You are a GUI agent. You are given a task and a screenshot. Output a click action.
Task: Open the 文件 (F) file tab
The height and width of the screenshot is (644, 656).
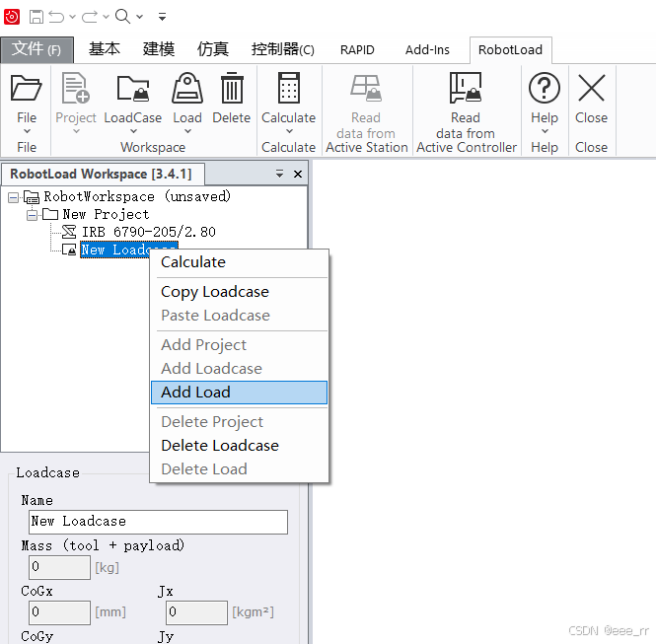(36, 49)
